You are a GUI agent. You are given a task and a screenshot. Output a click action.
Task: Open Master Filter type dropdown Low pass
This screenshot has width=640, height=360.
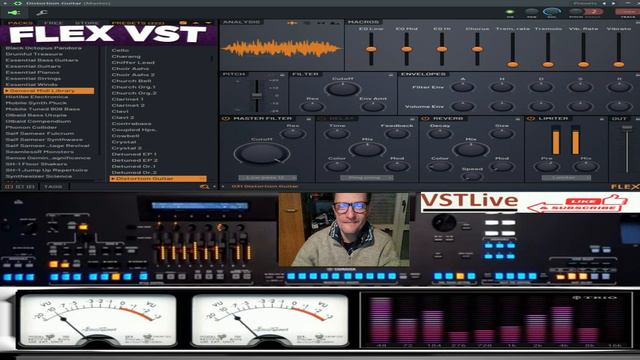point(267,178)
